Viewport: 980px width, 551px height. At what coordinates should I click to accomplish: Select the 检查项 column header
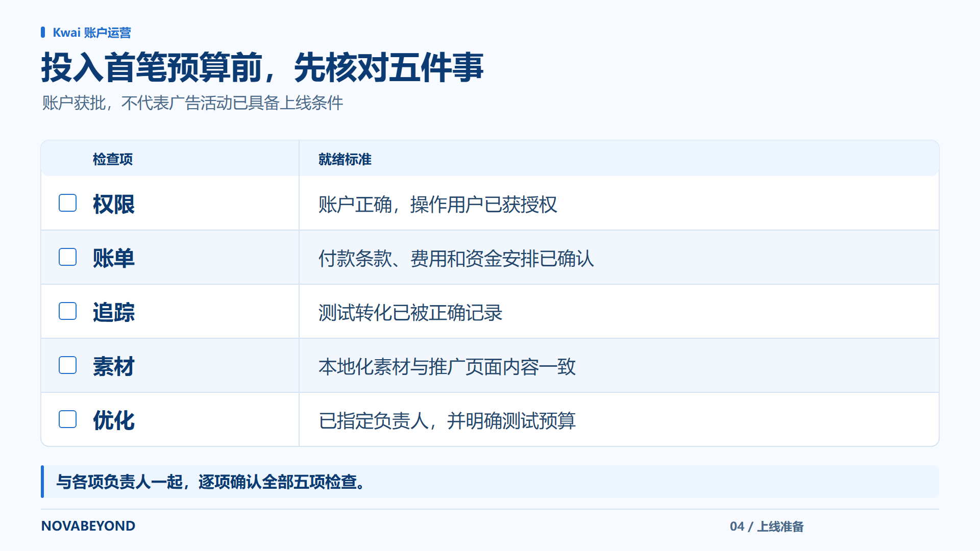pos(113,159)
